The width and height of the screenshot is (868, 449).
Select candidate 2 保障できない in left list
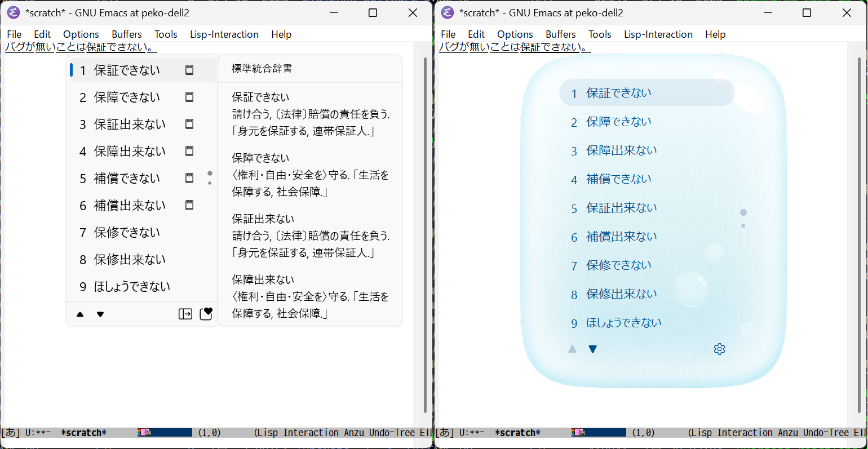(143, 97)
